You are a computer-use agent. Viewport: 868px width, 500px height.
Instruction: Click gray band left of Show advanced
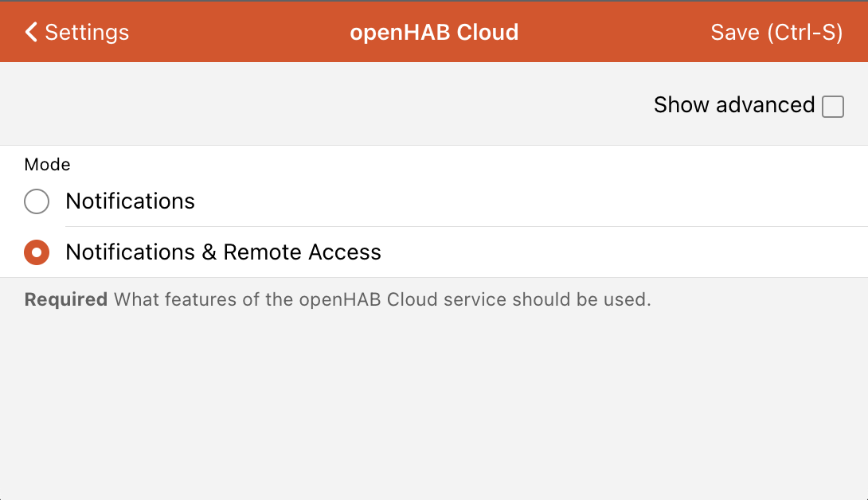[x=319, y=105]
